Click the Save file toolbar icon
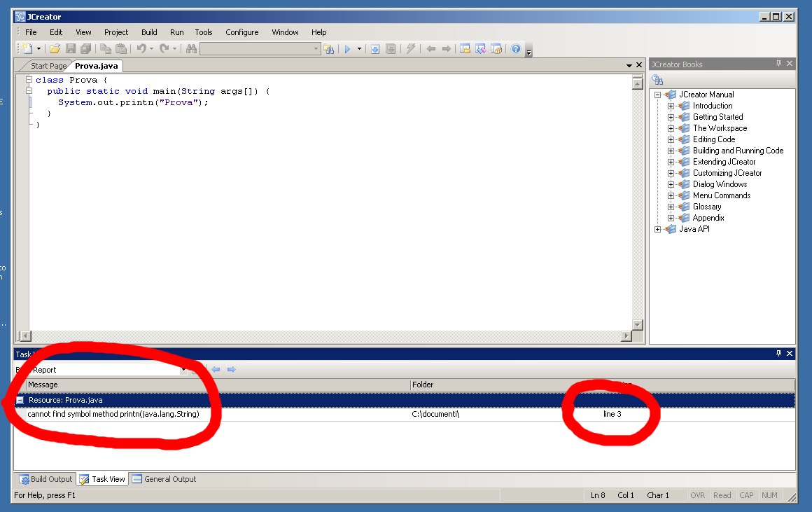The height and width of the screenshot is (512, 812). (70, 49)
